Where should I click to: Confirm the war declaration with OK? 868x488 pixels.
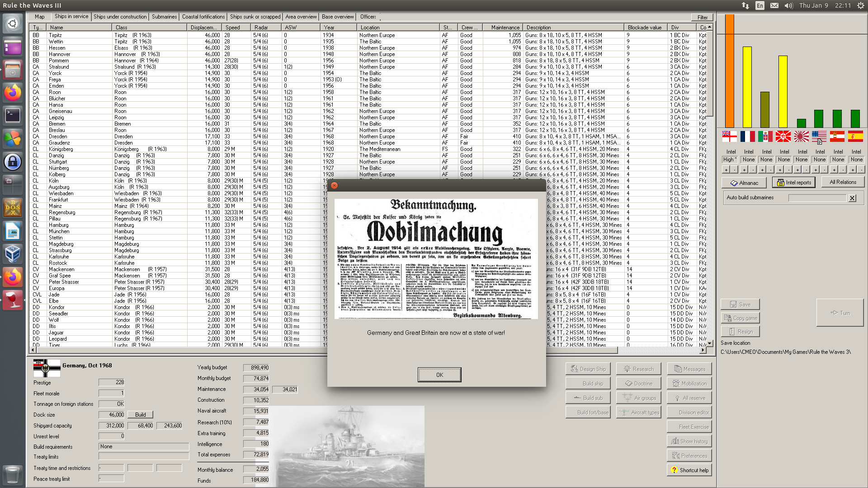pyautogui.click(x=439, y=375)
